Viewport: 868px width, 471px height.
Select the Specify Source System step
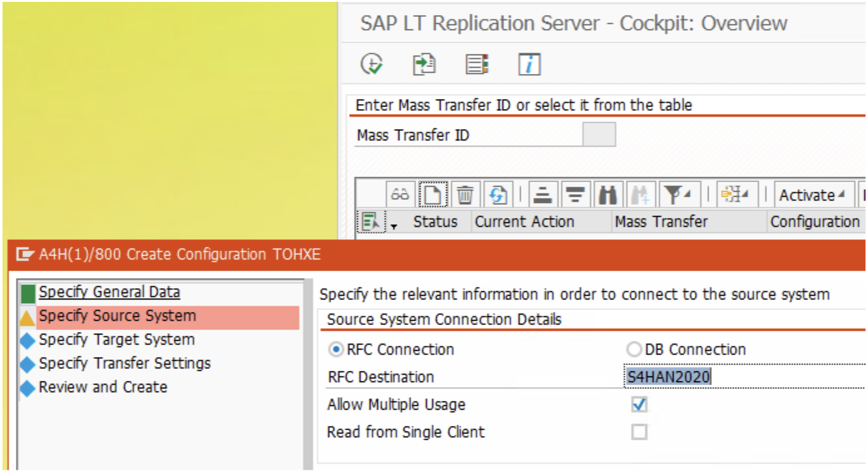click(x=118, y=316)
